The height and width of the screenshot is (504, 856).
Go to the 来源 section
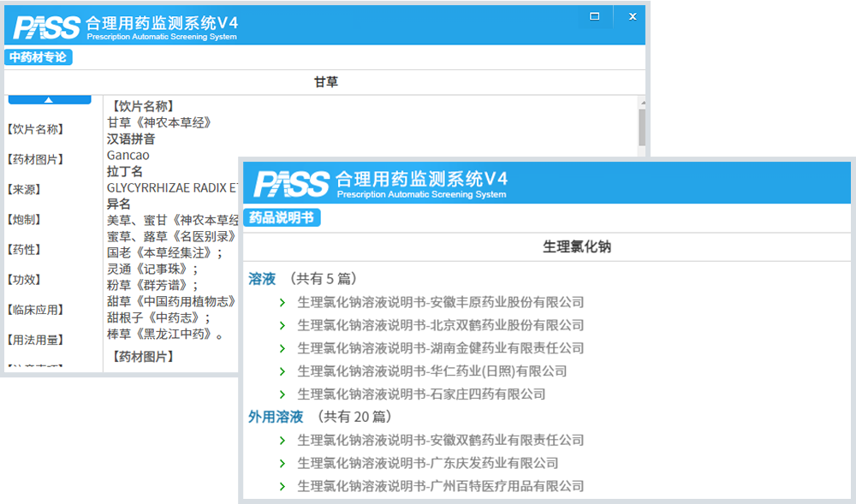(24, 190)
